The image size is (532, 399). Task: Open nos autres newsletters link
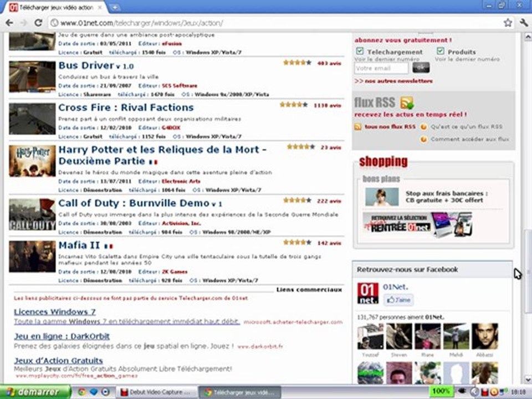click(393, 81)
